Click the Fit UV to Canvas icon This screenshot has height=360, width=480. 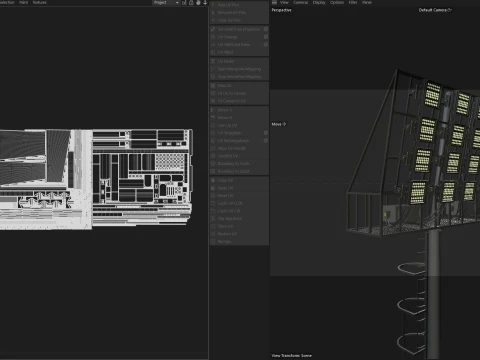click(213, 93)
